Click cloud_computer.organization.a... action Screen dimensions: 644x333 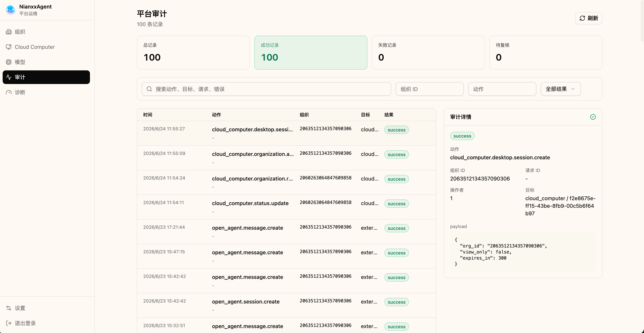(253, 154)
